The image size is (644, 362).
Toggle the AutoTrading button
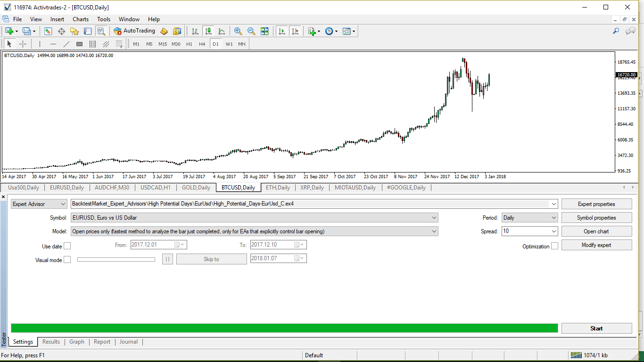pos(134,31)
